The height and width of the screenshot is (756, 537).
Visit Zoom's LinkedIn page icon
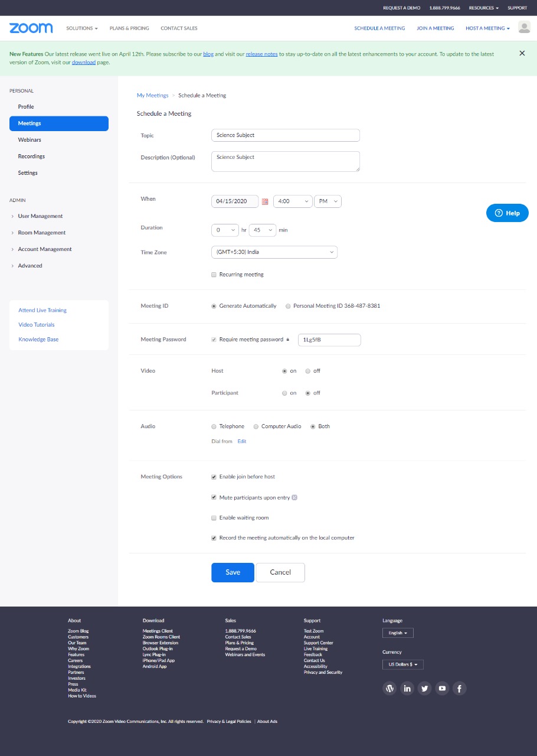(x=407, y=688)
